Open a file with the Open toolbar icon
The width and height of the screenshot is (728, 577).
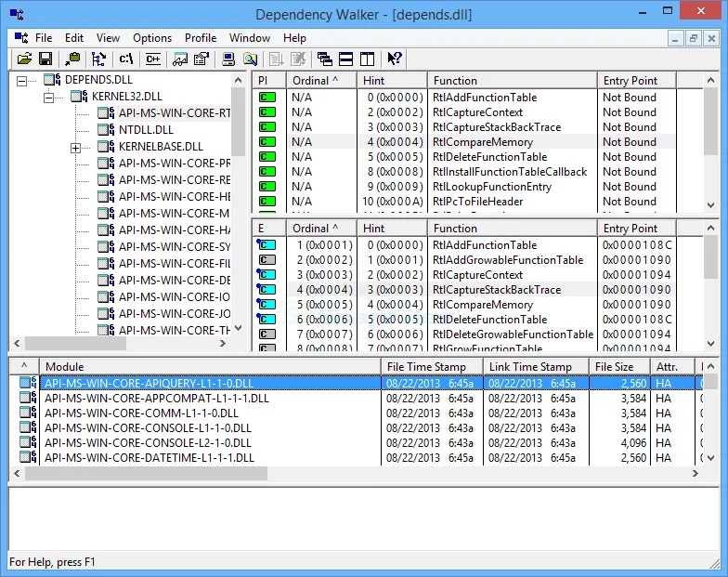[x=24, y=59]
